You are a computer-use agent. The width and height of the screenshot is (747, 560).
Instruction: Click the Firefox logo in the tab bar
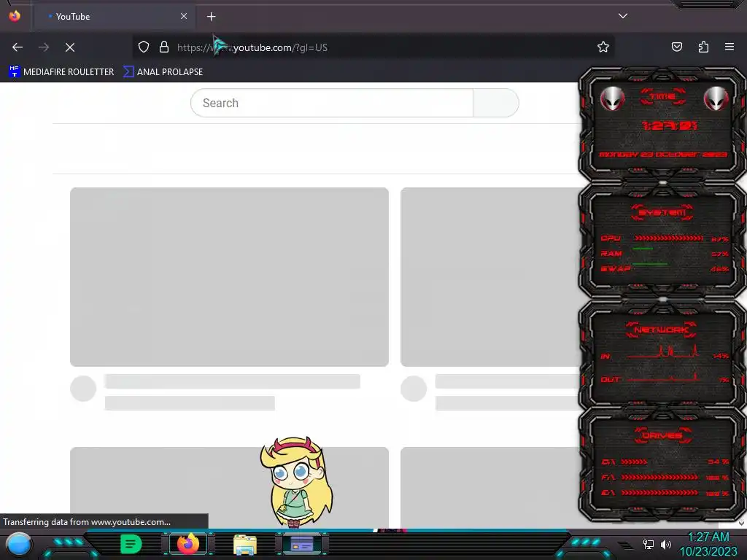tap(15, 16)
